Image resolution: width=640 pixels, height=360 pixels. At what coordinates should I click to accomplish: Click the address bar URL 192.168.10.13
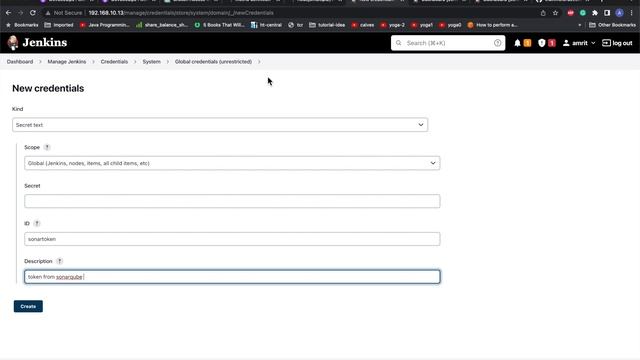click(x=181, y=13)
